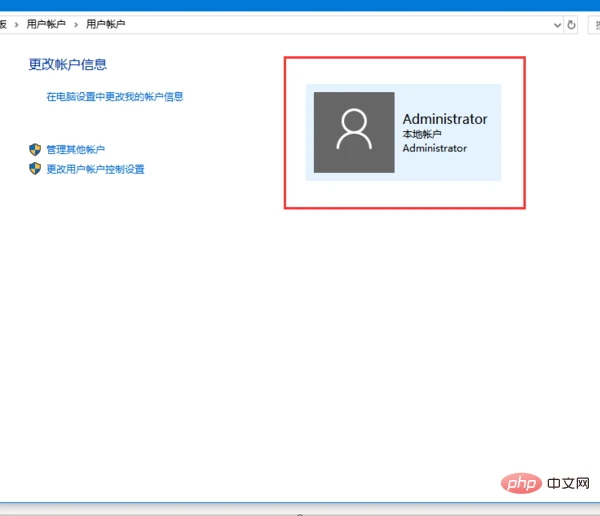
Task: Click the 本地帐户 label
Action: 422,134
